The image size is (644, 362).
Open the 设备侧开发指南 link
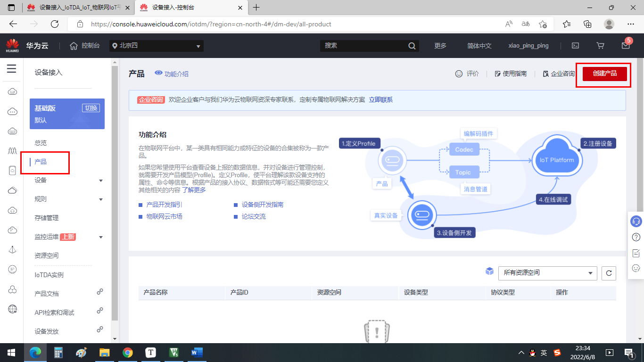pos(263,205)
